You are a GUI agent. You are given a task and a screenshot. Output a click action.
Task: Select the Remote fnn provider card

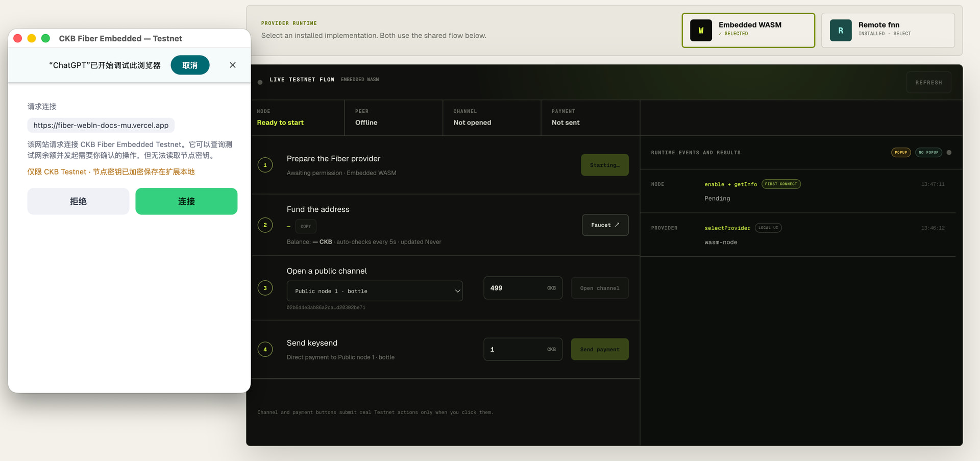(x=888, y=31)
